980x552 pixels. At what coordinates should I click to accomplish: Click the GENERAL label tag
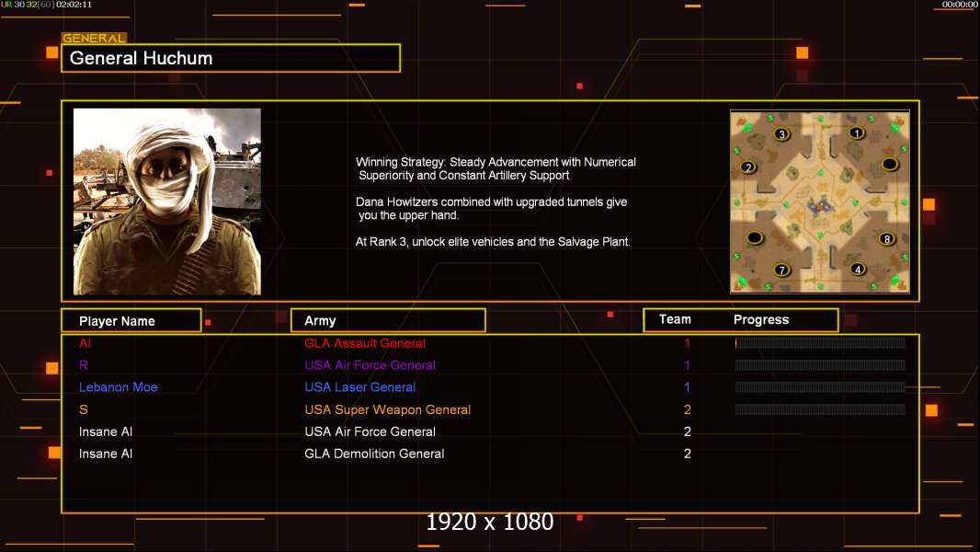[94, 38]
